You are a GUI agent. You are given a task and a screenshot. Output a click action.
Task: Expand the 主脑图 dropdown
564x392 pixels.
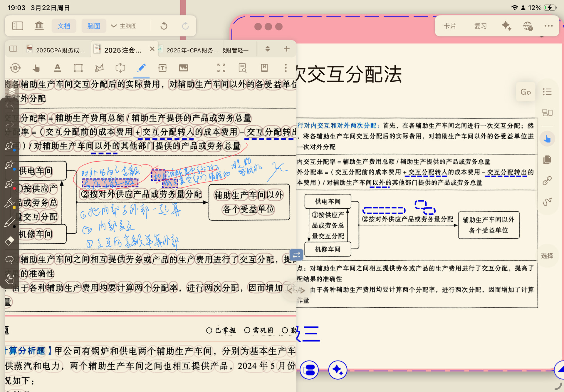click(124, 26)
